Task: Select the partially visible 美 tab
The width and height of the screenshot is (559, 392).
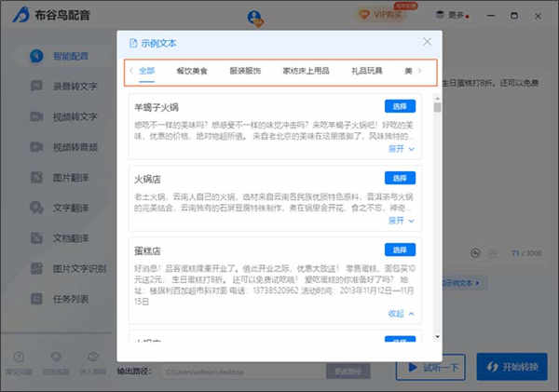Action: point(409,71)
